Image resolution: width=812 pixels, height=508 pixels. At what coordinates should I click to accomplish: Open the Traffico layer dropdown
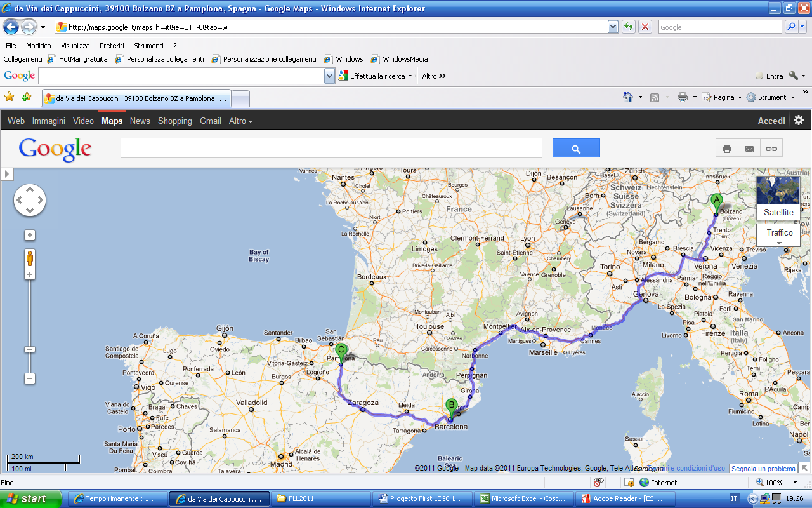click(779, 235)
